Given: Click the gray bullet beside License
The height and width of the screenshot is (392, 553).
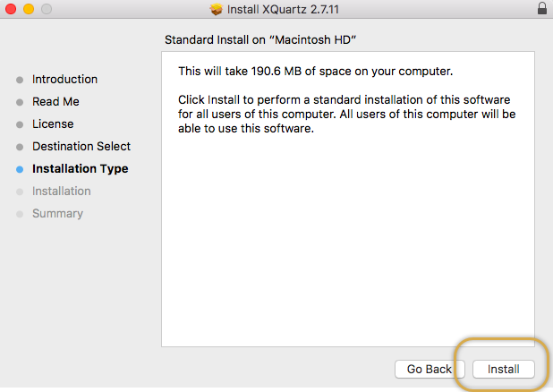Looking at the screenshot, I should pyautogui.click(x=20, y=124).
